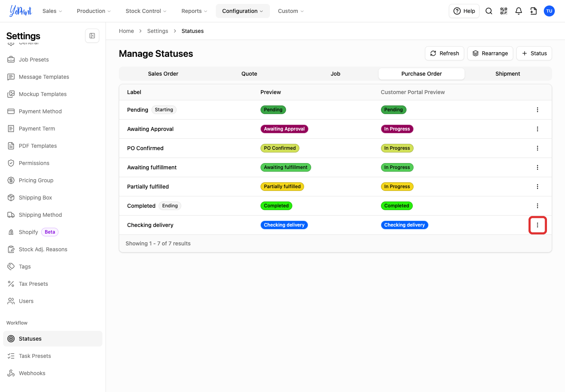
Task: Open Stock Adj. Reasons settings
Action: pos(53,249)
